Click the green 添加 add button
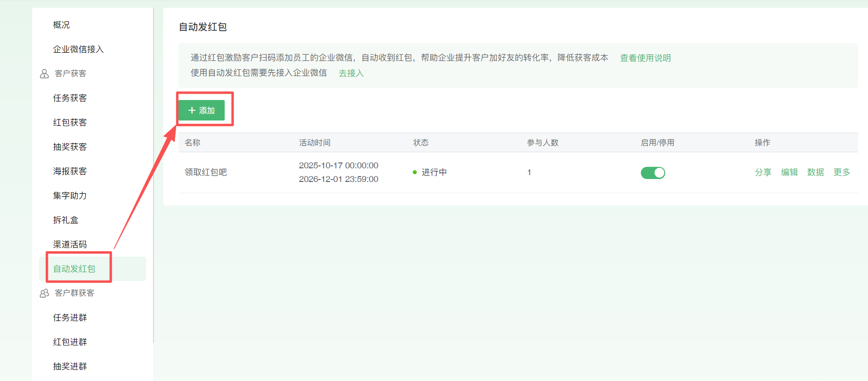This screenshot has height=381, width=868. pos(201,110)
